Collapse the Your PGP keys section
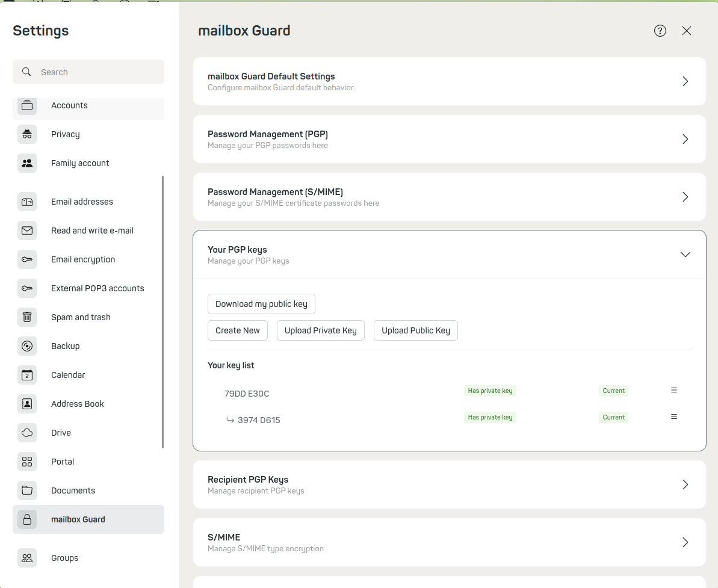718x588 pixels. click(685, 255)
